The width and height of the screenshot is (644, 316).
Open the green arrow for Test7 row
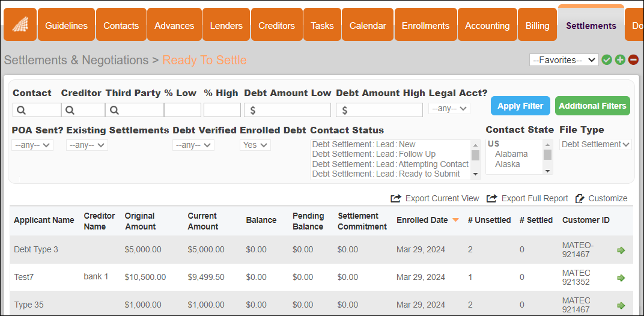pyautogui.click(x=621, y=278)
